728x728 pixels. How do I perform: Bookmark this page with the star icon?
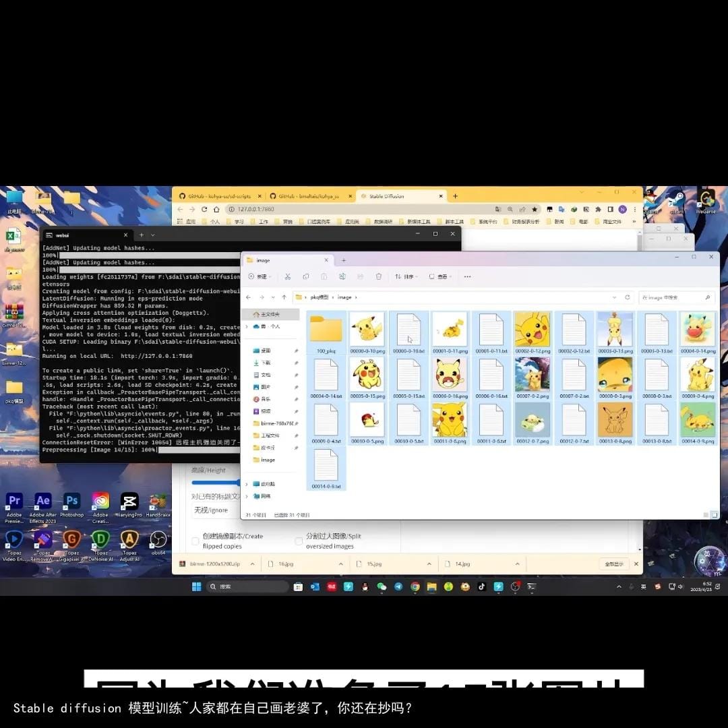pos(535,210)
